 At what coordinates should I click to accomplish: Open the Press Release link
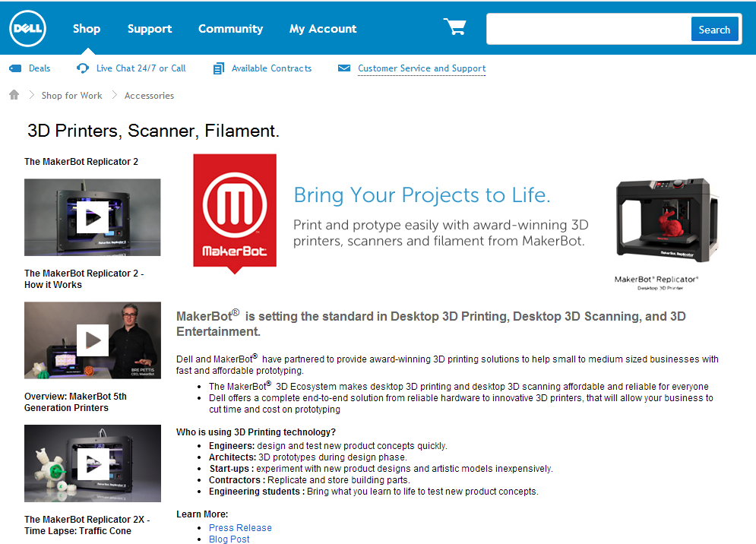[x=240, y=527]
